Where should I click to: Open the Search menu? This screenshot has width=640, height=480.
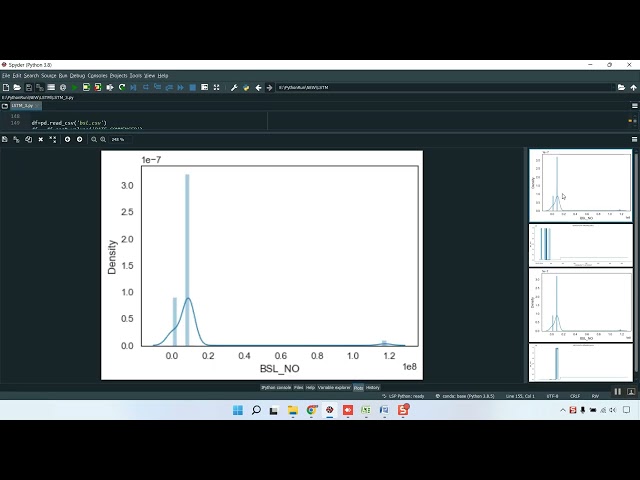pos(31,76)
